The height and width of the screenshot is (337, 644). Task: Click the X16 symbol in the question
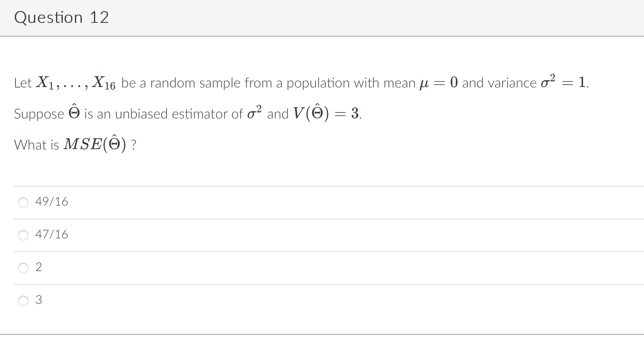coord(105,83)
